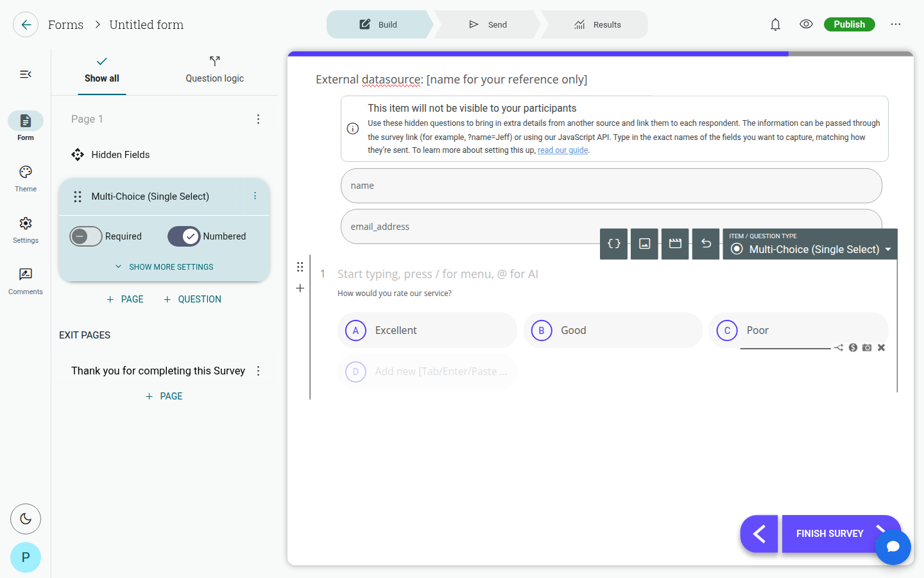This screenshot has width=924, height=578.
Task: Click the curly braces variable icon
Action: click(613, 243)
